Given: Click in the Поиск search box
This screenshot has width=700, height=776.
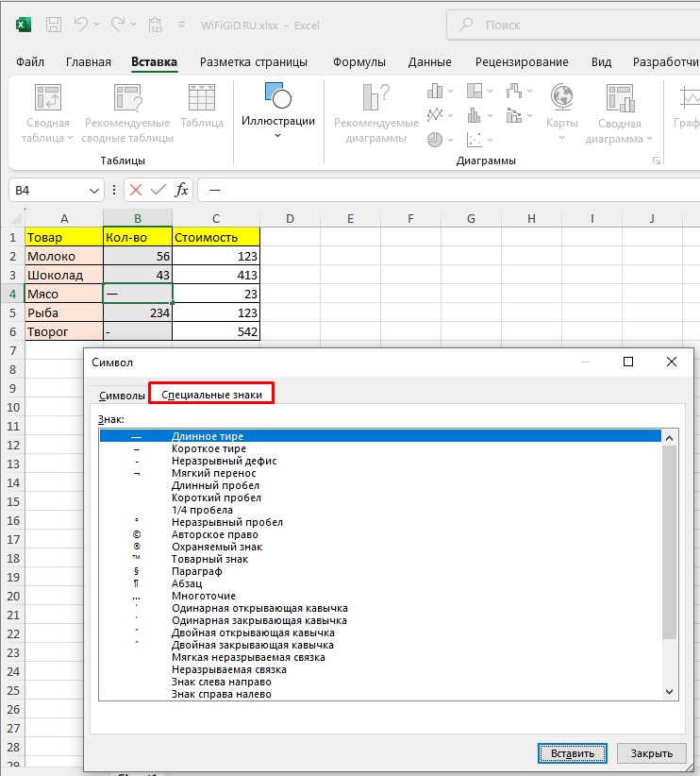Looking at the screenshot, I should [x=574, y=25].
